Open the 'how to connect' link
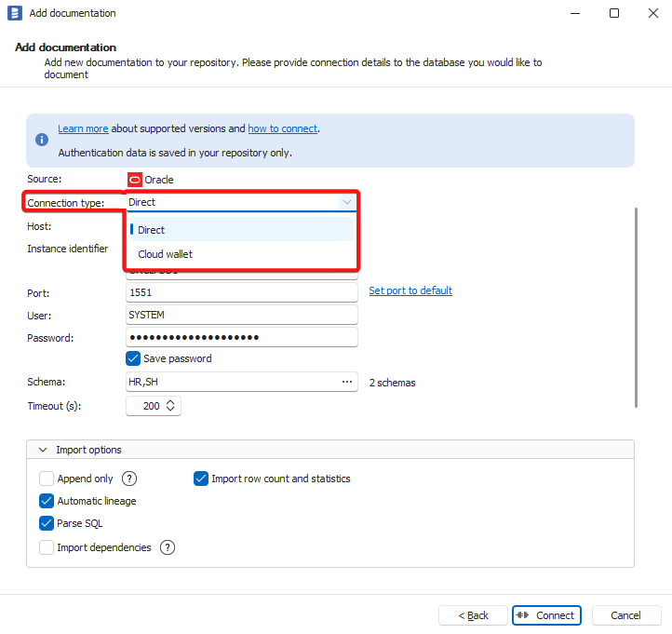672x634 pixels. click(283, 128)
